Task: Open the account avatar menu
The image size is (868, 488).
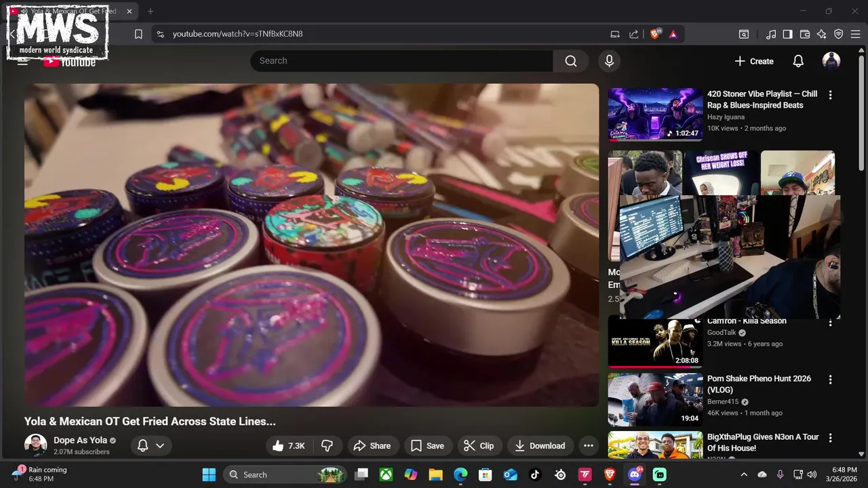Action: (x=831, y=61)
